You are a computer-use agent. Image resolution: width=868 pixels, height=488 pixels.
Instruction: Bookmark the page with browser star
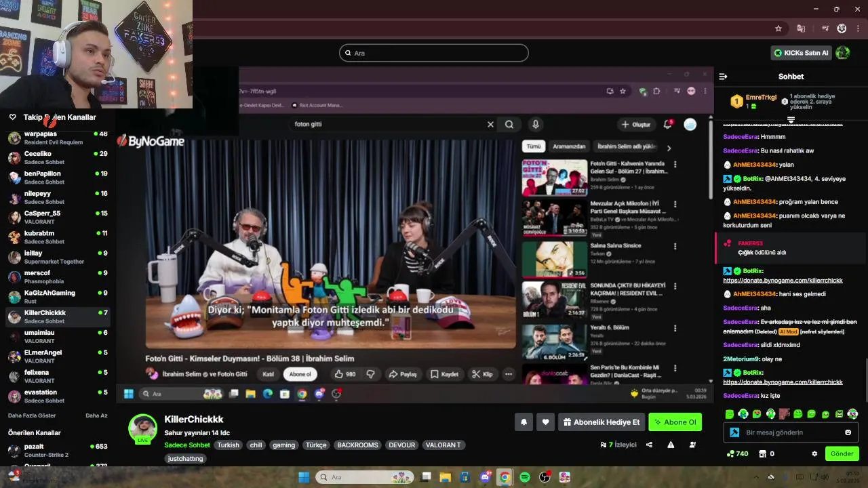778,28
